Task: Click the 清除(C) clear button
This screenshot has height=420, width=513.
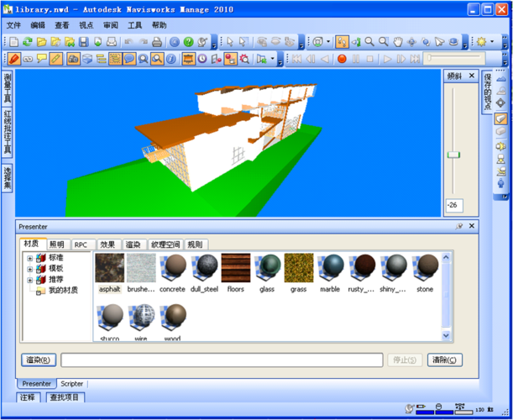Action: [445, 360]
